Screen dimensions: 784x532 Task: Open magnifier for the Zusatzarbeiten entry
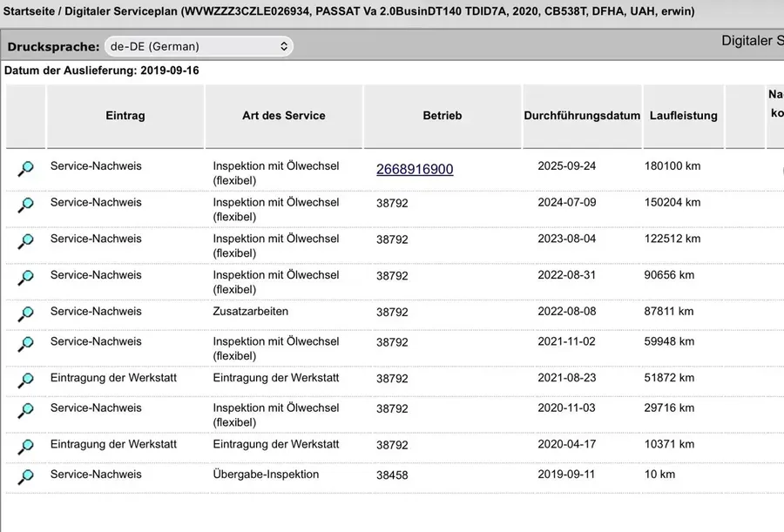25,314
